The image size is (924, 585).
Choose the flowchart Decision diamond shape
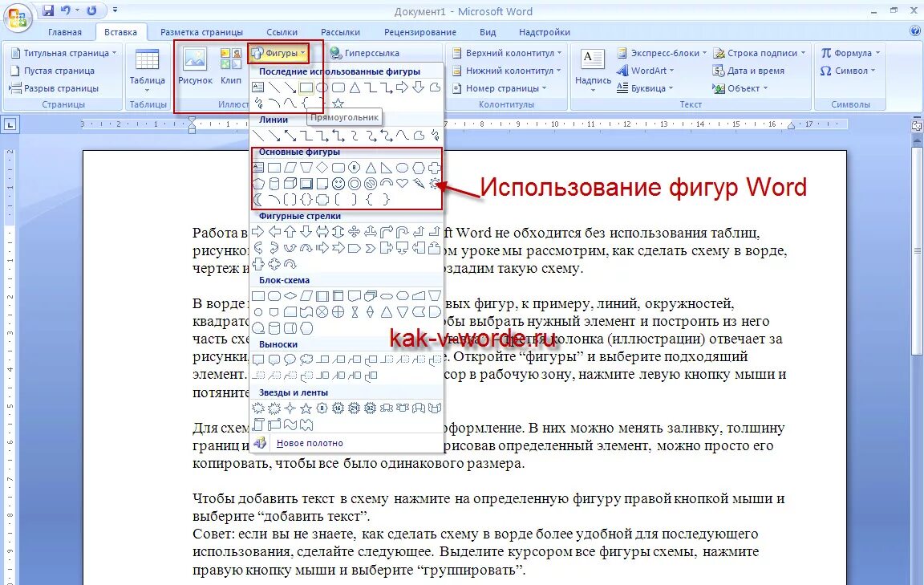click(x=290, y=295)
